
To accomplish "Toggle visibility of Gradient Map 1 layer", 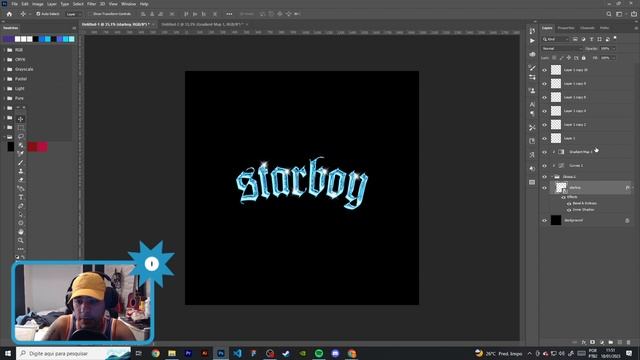I will click(544, 152).
